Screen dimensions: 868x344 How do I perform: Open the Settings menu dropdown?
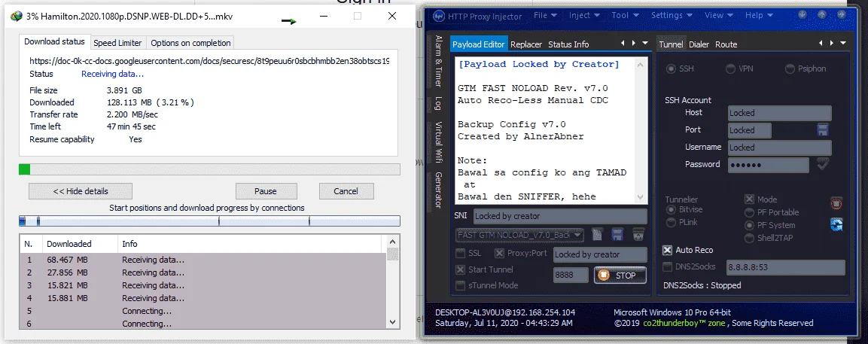pyautogui.click(x=671, y=16)
